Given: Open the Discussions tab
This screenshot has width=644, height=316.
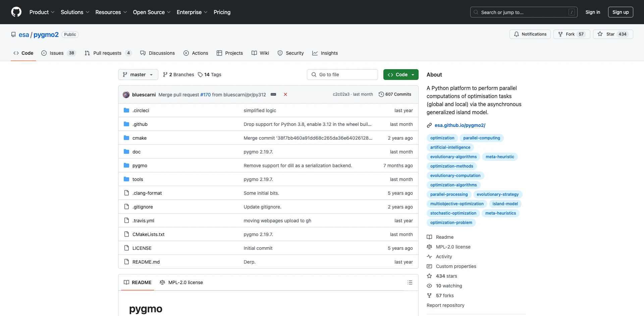Looking at the screenshot, I should pos(158,53).
